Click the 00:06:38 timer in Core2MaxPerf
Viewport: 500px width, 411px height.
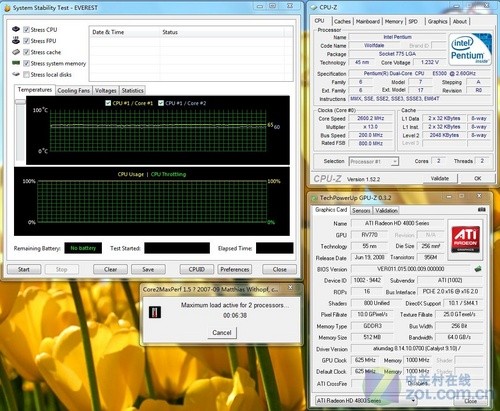pyautogui.click(x=235, y=315)
